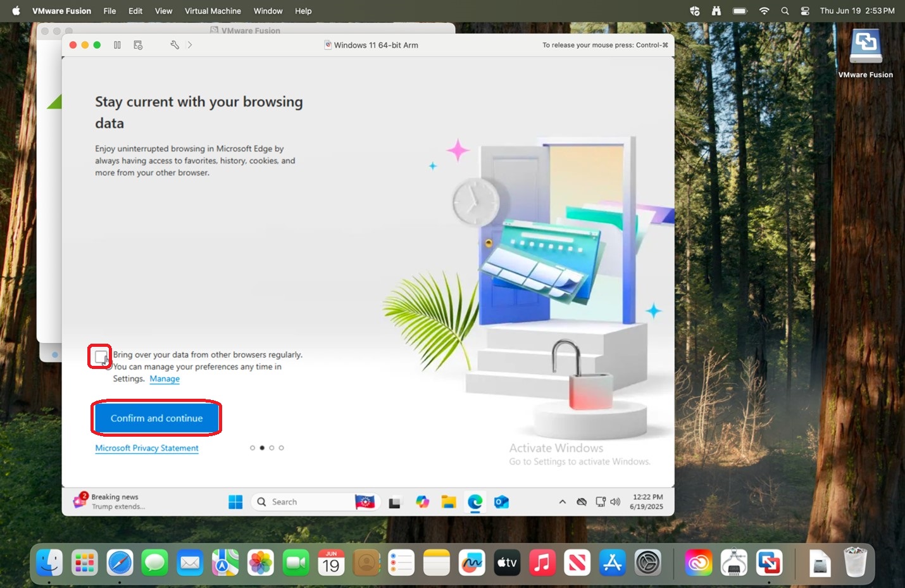Open File Explorer on Windows taskbar
The image size is (905, 588).
pos(449,502)
